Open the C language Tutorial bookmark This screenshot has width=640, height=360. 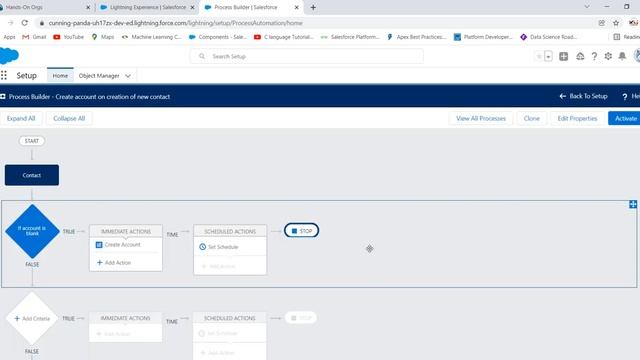(x=284, y=37)
